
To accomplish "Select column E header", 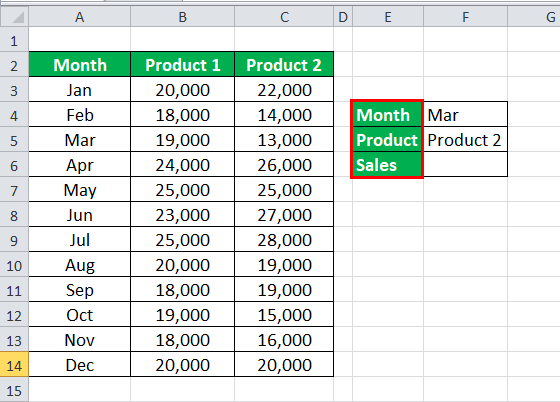I will [388, 17].
